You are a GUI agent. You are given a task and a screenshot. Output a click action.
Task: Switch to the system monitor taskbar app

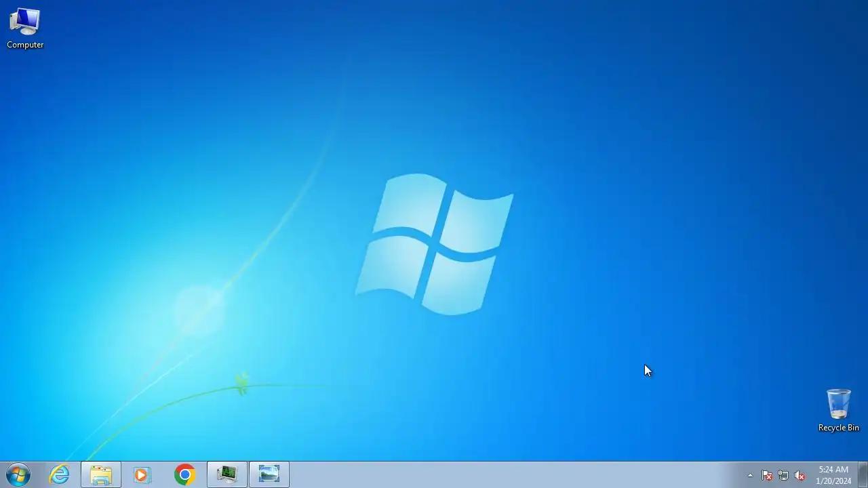click(226, 474)
